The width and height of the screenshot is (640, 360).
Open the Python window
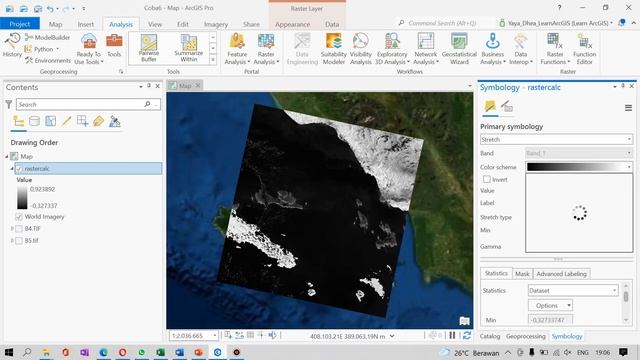[x=42, y=49]
